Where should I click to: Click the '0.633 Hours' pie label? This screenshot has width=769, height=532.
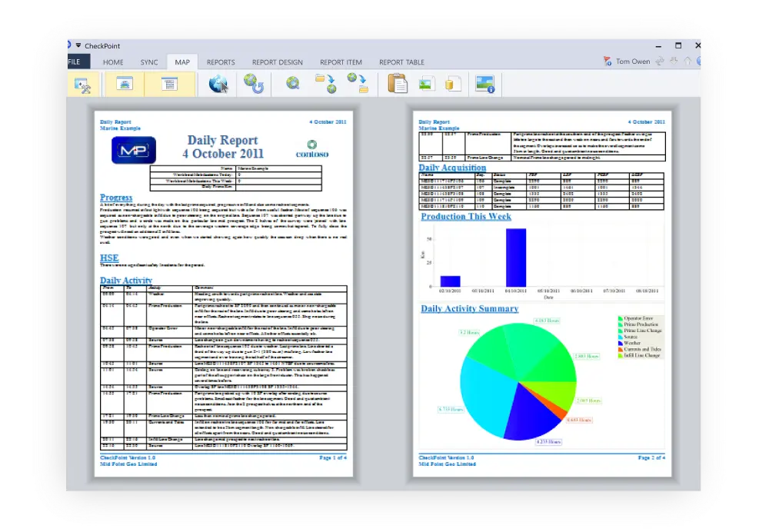tap(579, 421)
